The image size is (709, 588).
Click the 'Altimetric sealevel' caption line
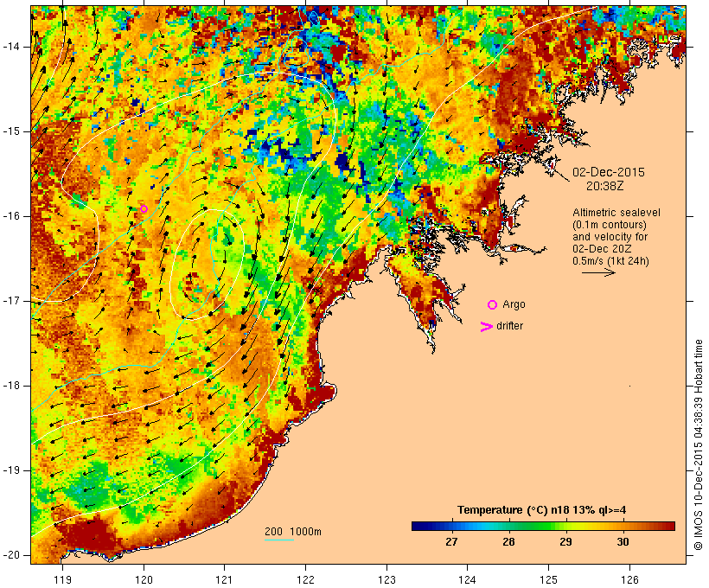pos(616,213)
